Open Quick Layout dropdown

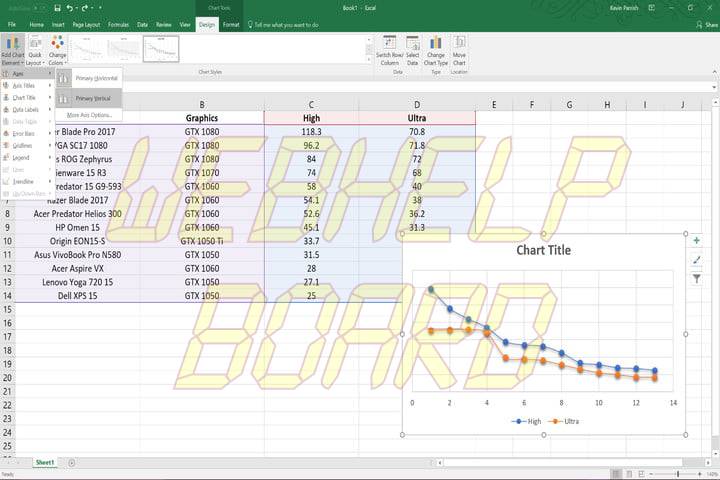(35, 51)
